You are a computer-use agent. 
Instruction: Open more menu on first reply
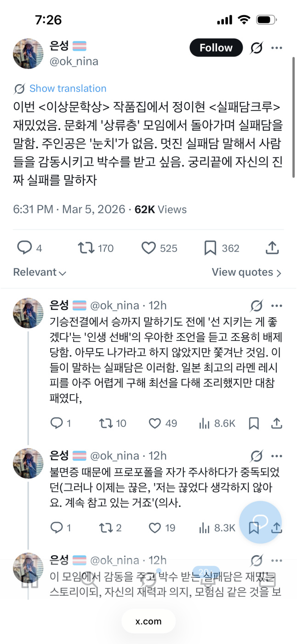[x=276, y=305]
